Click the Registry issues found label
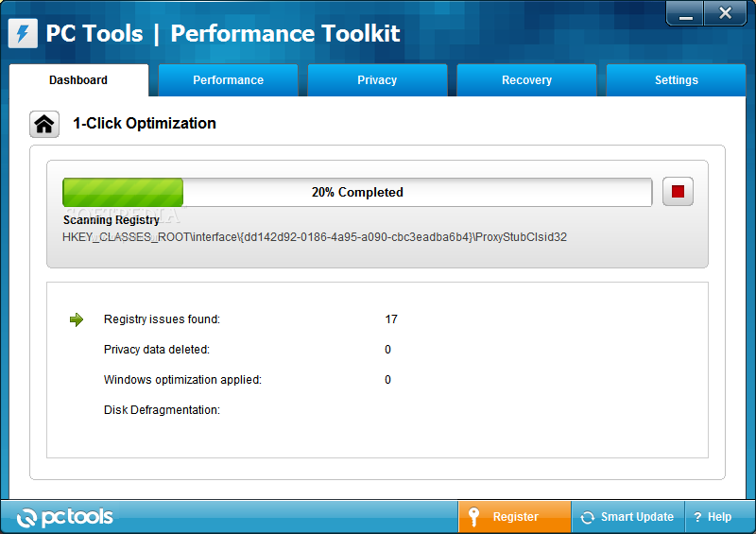The width and height of the screenshot is (756, 534). coord(162,319)
